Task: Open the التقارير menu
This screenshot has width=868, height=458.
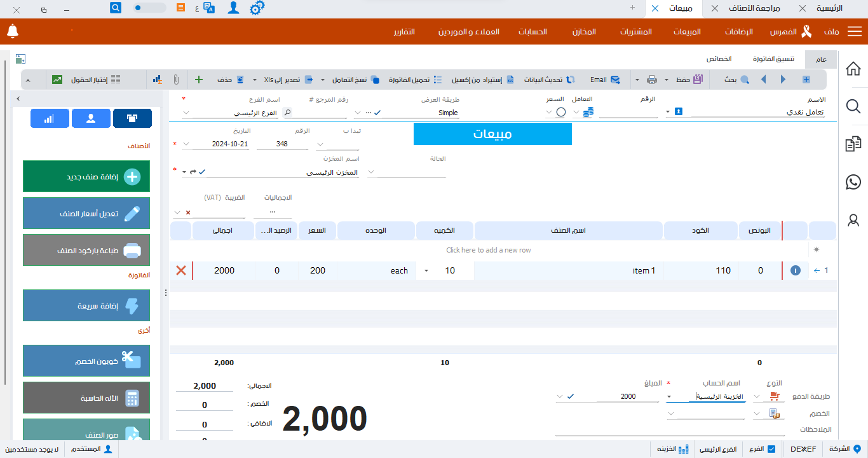Action: 404,32
